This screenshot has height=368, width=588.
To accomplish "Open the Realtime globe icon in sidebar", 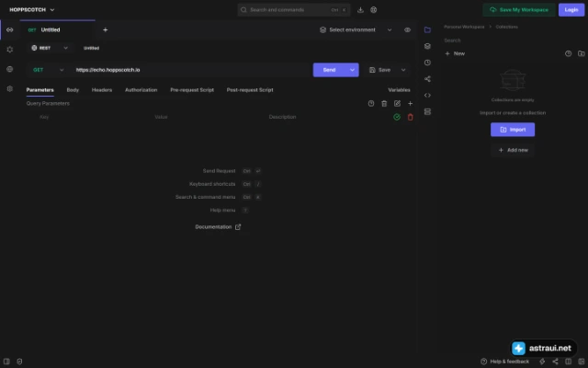I will (10, 69).
